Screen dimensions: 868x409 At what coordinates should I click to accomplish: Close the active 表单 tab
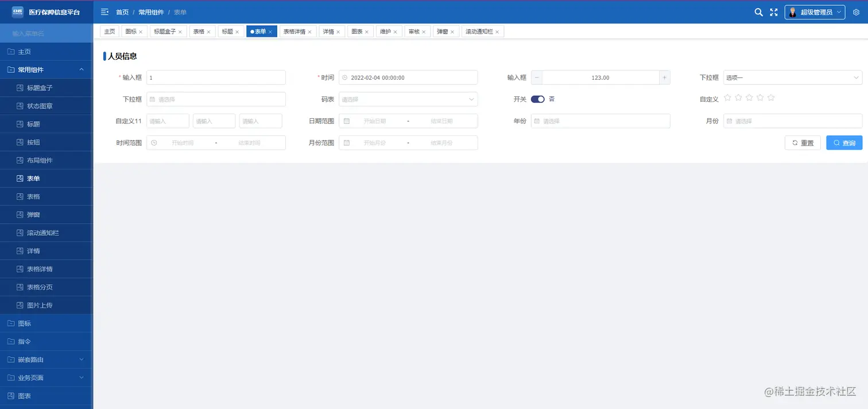[x=270, y=32]
